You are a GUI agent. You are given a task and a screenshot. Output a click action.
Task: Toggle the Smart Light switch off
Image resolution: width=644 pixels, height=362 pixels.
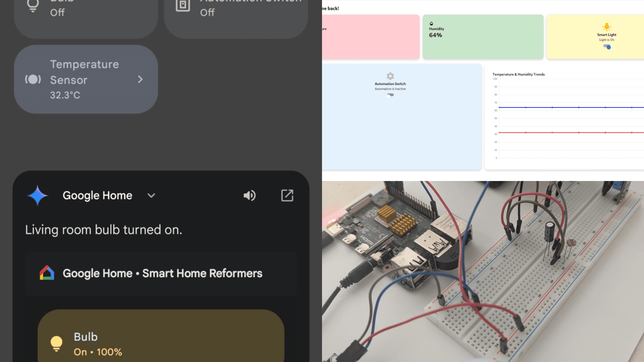point(607,47)
